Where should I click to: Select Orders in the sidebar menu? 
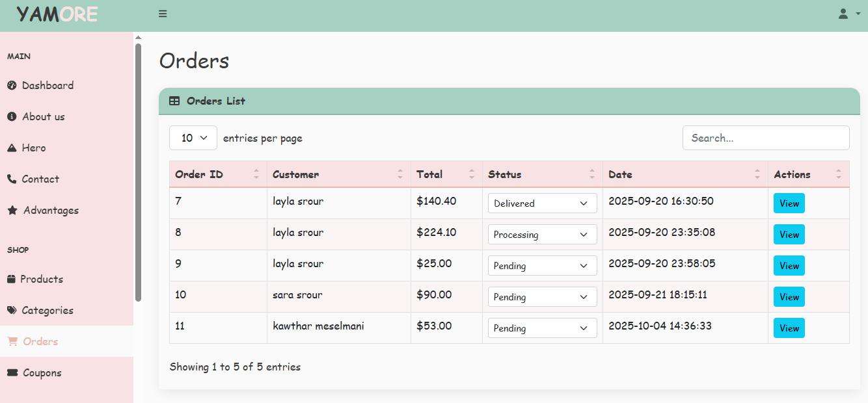pyautogui.click(x=40, y=341)
